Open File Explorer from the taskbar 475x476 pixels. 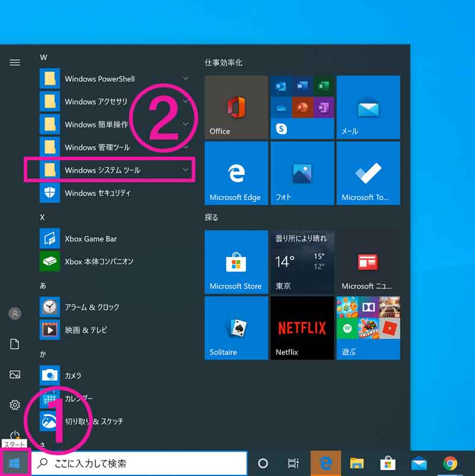pyautogui.click(x=356, y=463)
